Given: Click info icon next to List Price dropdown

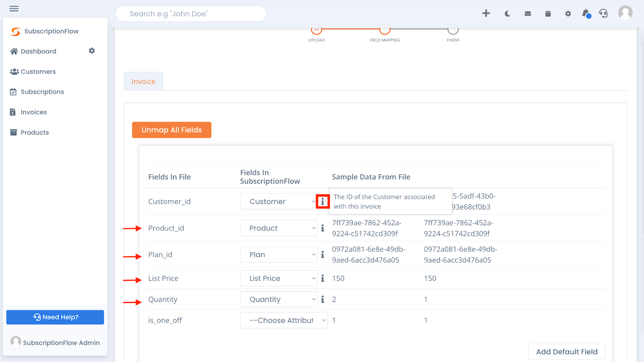Looking at the screenshot, I should click(x=322, y=278).
